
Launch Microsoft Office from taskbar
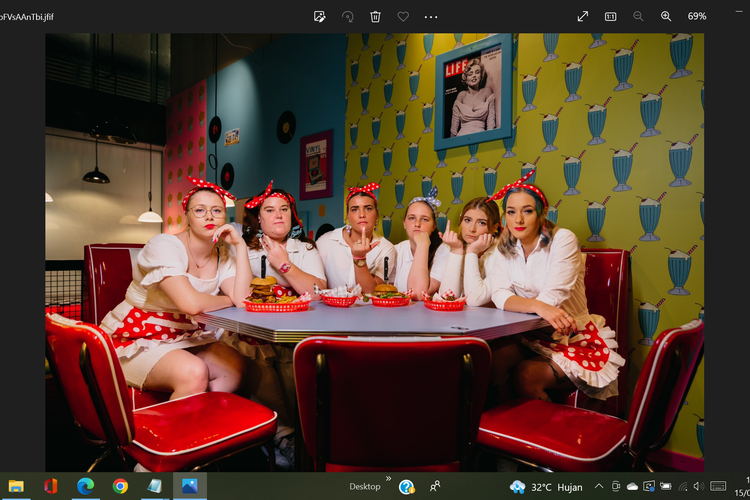click(50, 486)
